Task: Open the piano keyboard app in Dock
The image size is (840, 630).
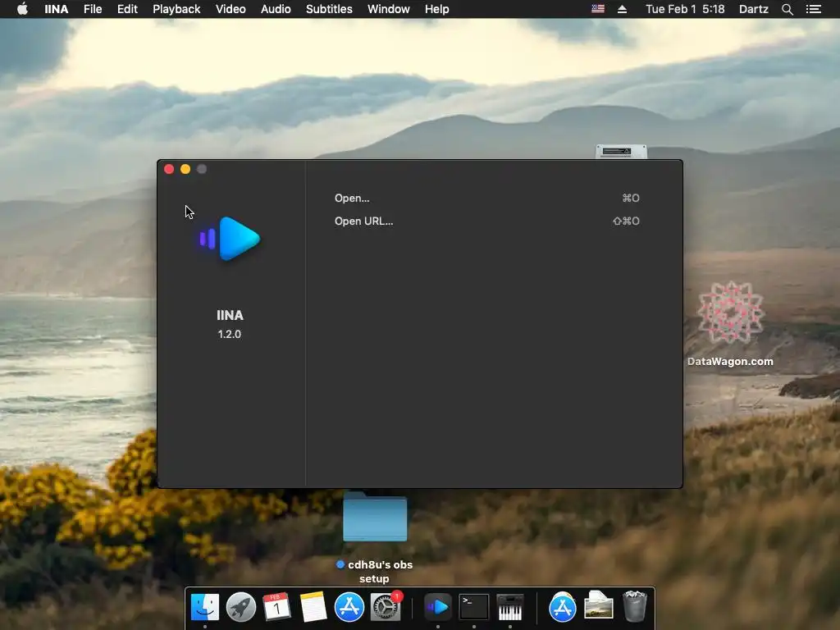Action: click(510, 607)
